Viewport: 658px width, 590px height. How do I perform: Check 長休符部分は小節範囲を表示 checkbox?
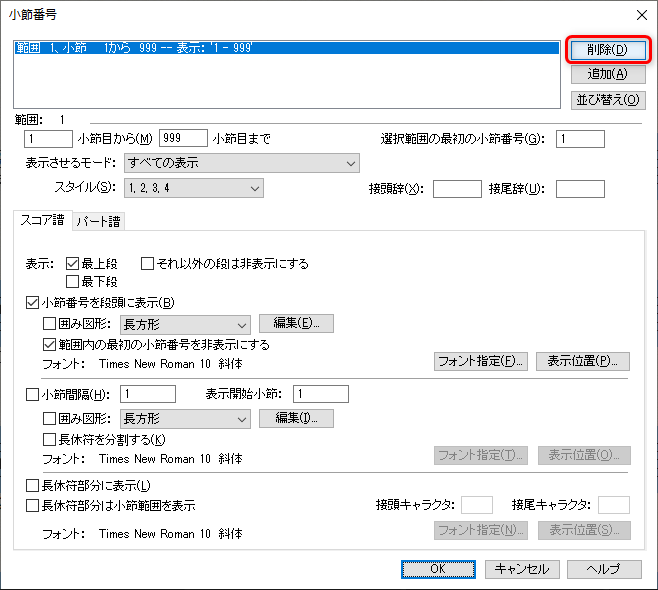32,505
